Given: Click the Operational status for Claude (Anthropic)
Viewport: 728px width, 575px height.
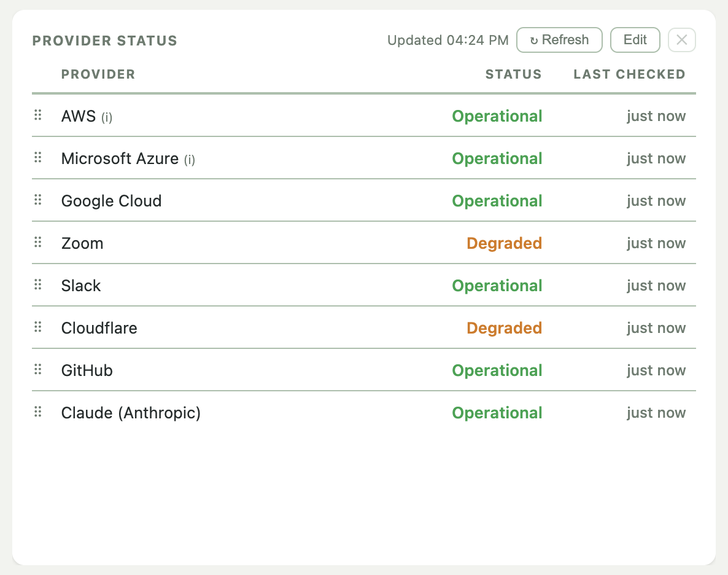Looking at the screenshot, I should pos(497,413).
